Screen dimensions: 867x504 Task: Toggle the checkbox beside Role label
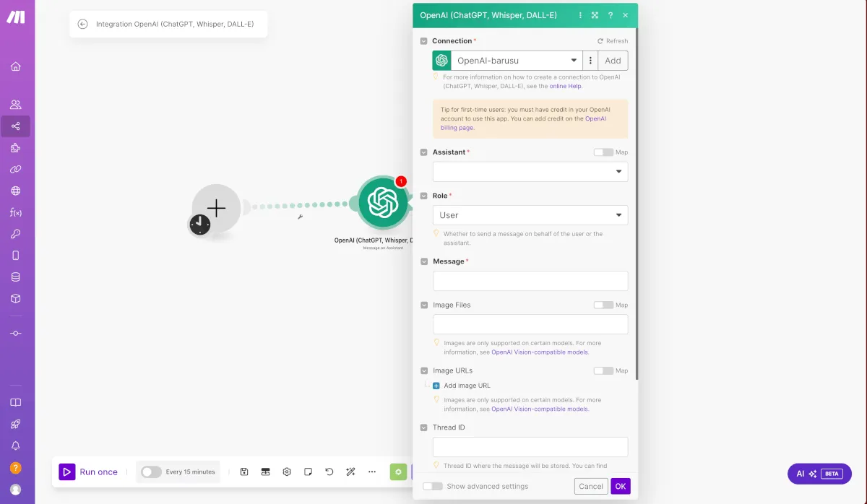pyautogui.click(x=424, y=196)
